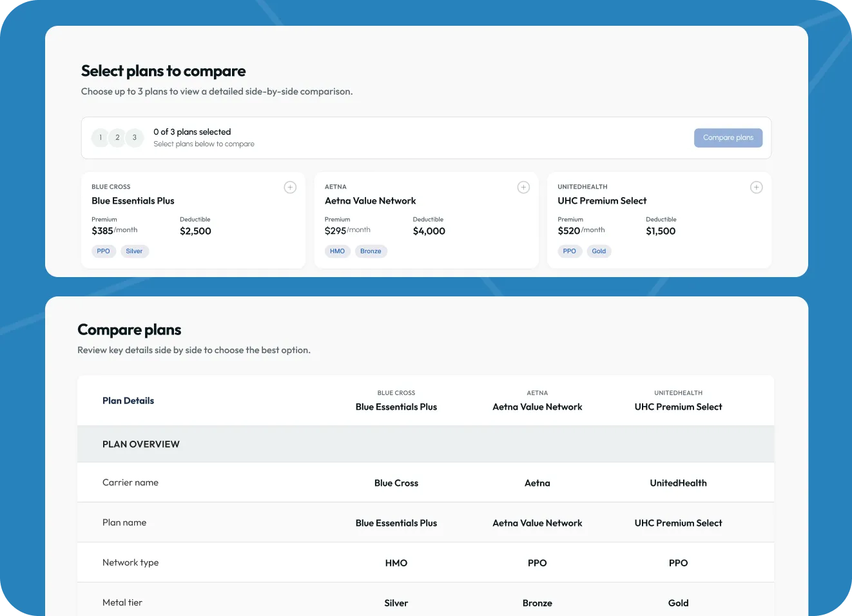Click the Network type row label
Image resolution: width=852 pixels, height=616 pixels.
point(130,563)
